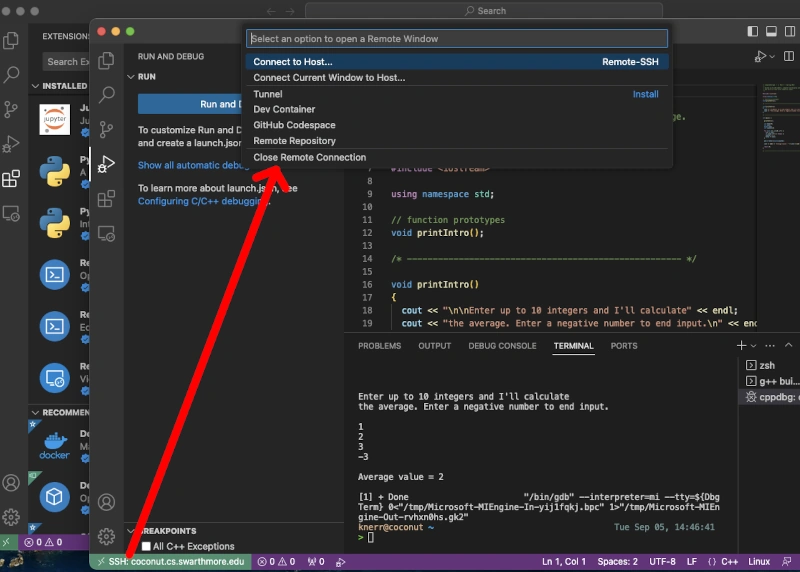Open new terminal launch profile dropdown arrow
Image resolution: width=800 pixels, height=572 pixels.
pos(753,346)
